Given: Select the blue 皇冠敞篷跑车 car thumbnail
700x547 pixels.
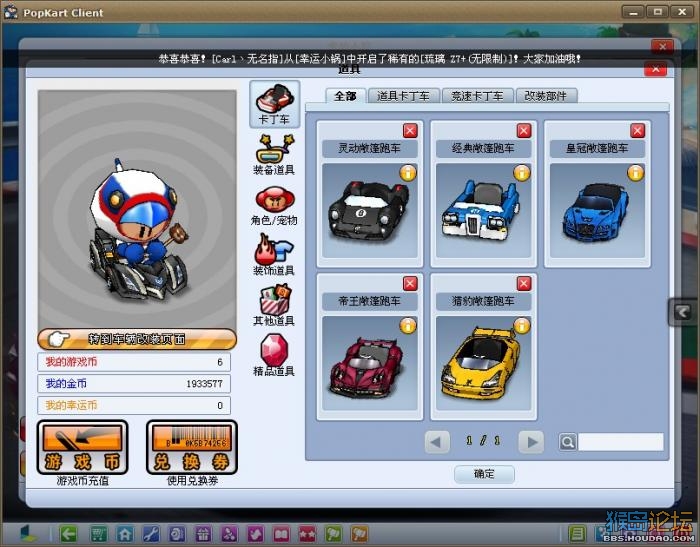Looking at the screenshot, I should click(597, 210).
